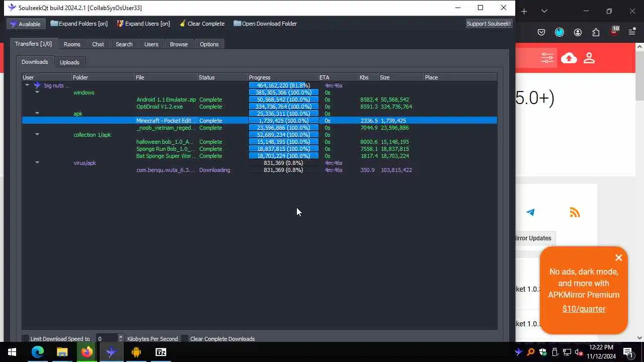The width and height of the screenshot is (644, 362).
Task: Open the download folder
Action: (x=265, y=24)
